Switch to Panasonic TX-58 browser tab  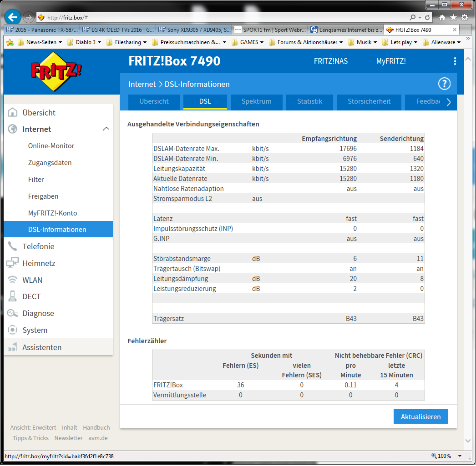42,30
